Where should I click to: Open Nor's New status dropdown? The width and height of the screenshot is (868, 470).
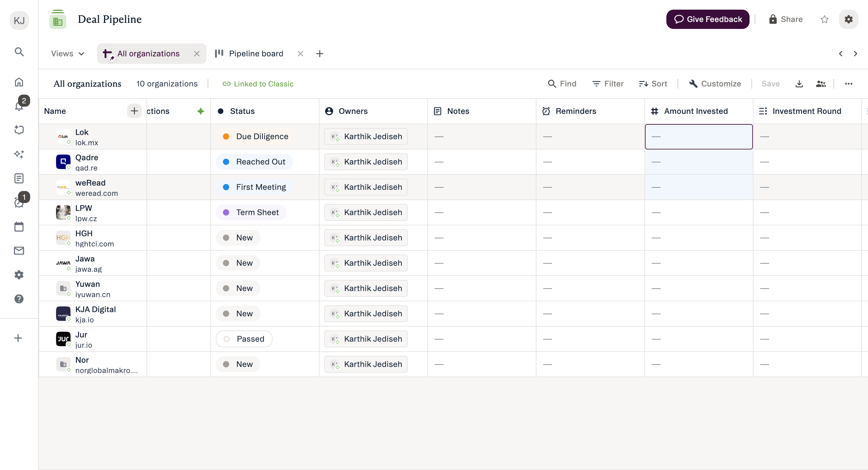tap(238, 364)
